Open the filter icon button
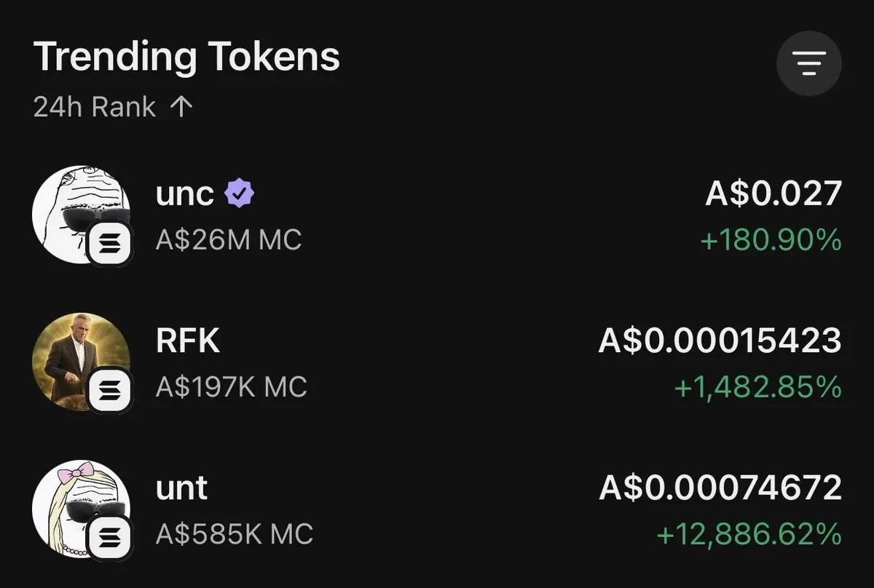Screen dimensions: 874x588 point(808,64)
